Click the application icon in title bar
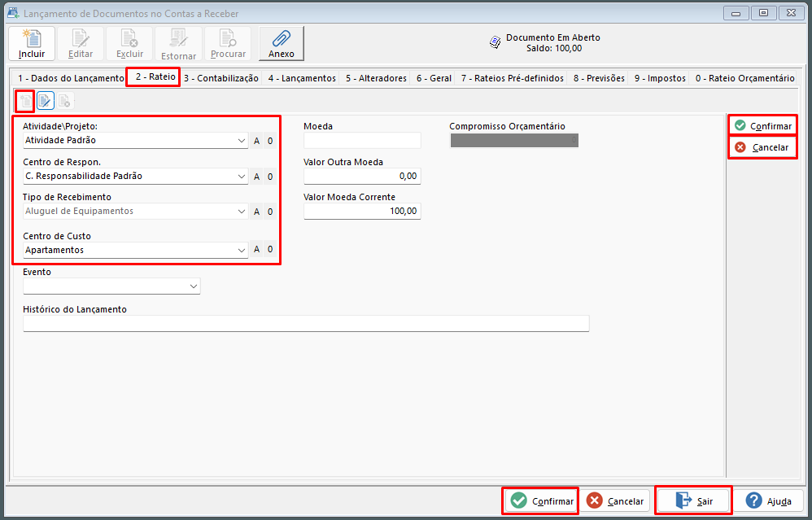Image resolution: width=812 pixels, height=520 pixels. [x=13, y=13]
